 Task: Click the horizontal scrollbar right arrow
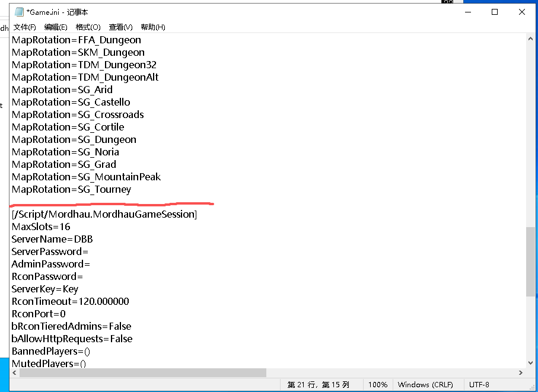pyautogui.click(x=520, y=372)
